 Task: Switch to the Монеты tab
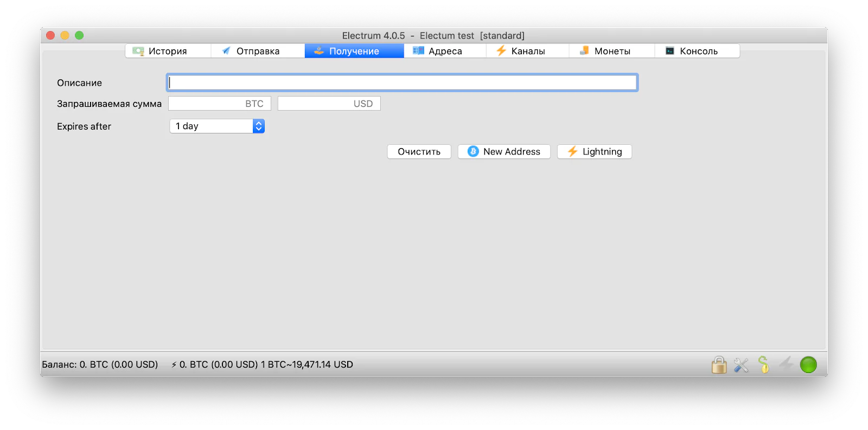click(x=612, y=51)
